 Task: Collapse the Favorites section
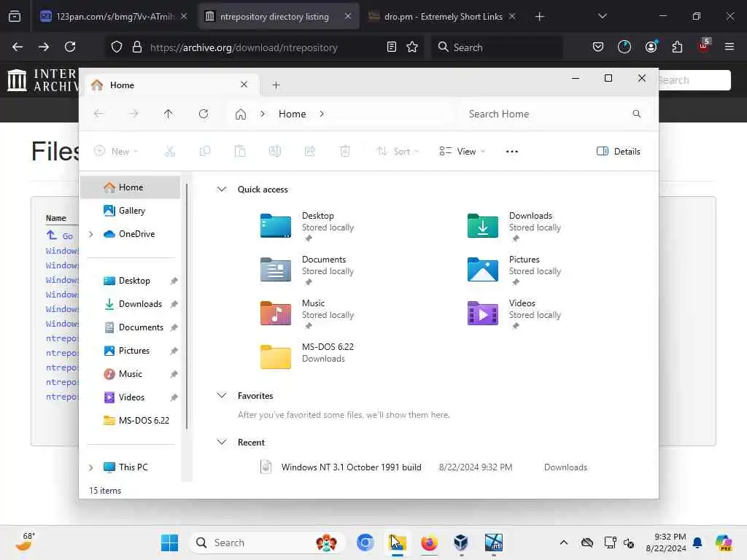(222, 396)
